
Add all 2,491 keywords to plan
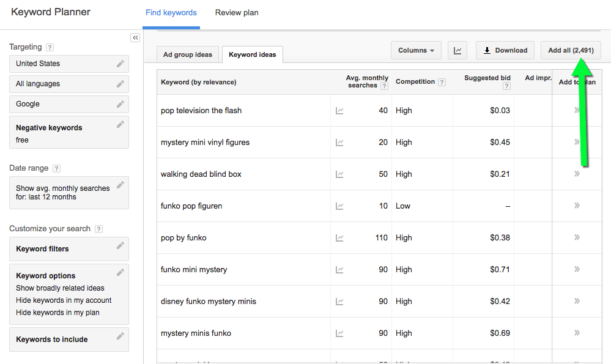(571, 50)
